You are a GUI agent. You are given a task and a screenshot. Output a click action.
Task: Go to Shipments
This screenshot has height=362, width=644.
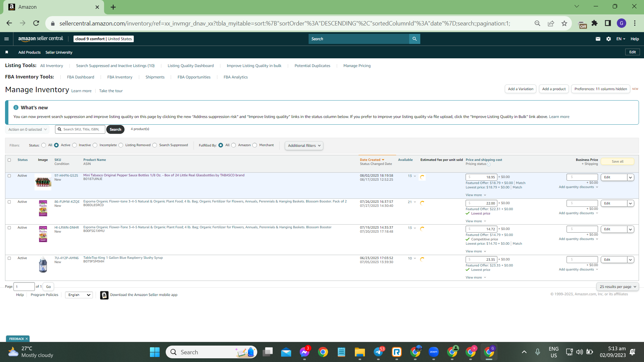[155, 77]
